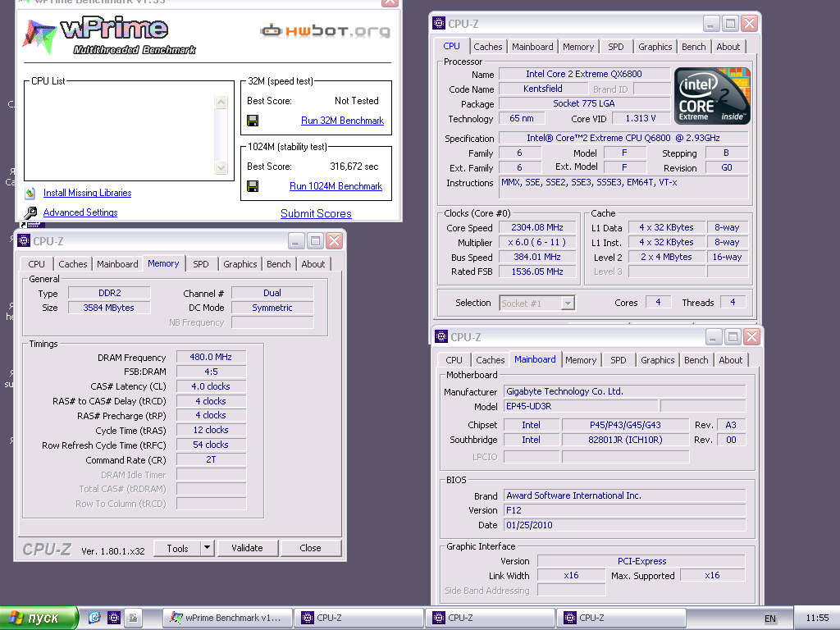The width and height of the screenshot is (840, 630).
Task: Click CPU List scrollbar up arrow
Action: (221, 102)
